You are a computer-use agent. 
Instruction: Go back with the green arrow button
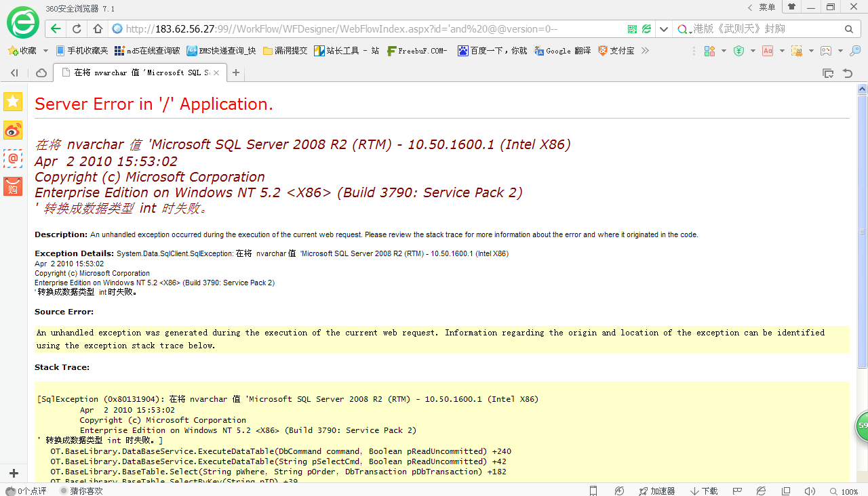[56, 29]
